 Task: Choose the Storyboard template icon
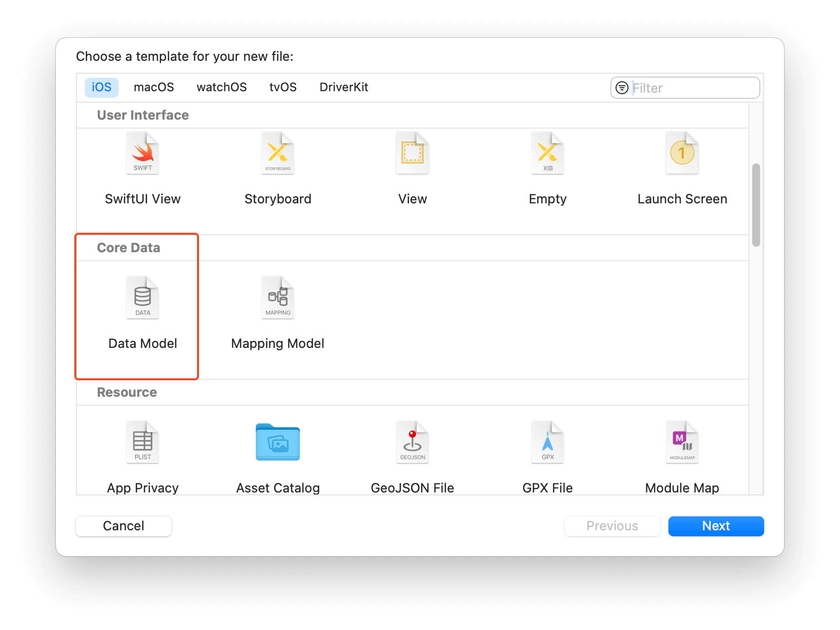(278, 153)
